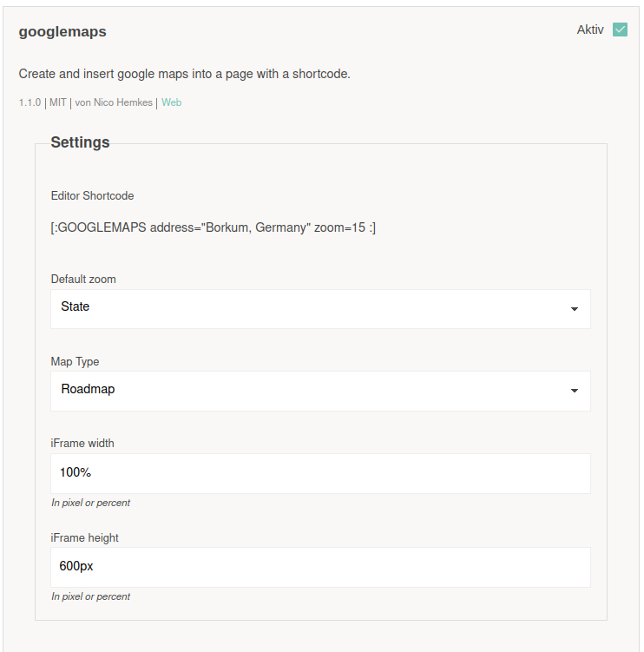Click the Default zoom label
644x652 pixels.
(x=83, y=279)
